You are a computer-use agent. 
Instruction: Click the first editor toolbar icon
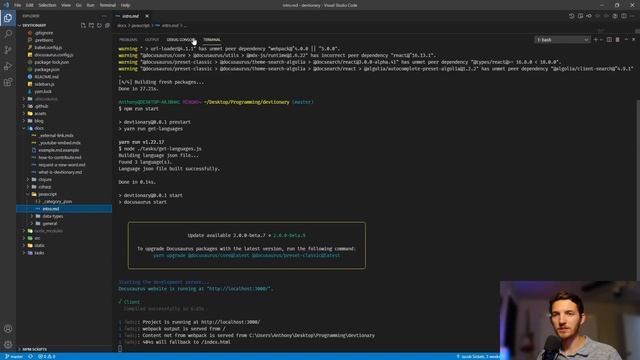(571, 16)
